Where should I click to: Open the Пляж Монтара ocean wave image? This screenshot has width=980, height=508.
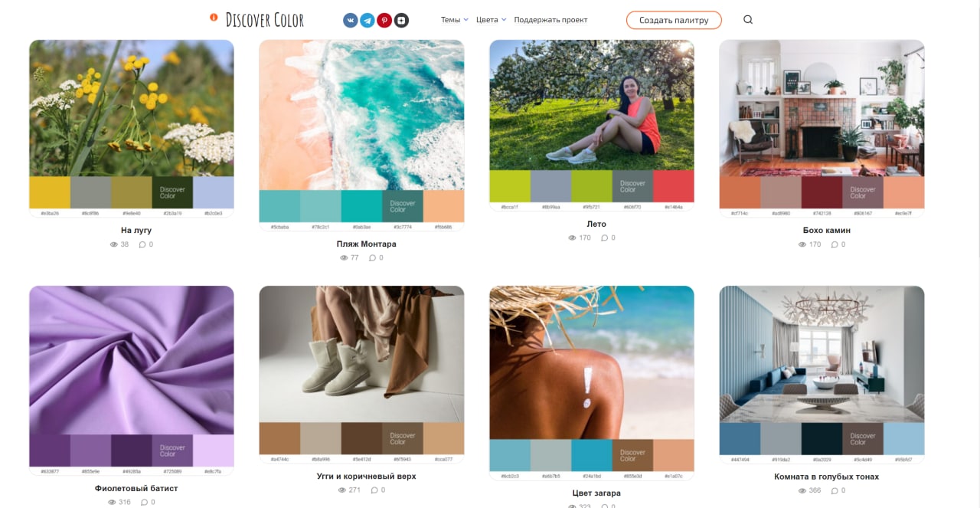(361, 115)
